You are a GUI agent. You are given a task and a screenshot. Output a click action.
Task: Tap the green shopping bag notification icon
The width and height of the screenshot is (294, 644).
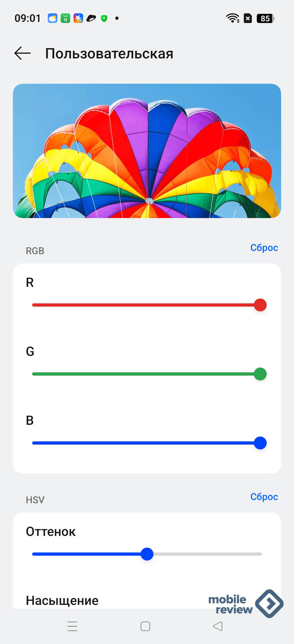(65, 18)
